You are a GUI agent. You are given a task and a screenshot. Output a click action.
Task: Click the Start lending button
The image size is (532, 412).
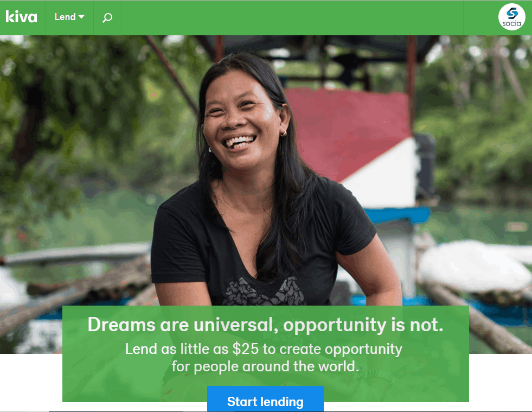click(265, 399)
